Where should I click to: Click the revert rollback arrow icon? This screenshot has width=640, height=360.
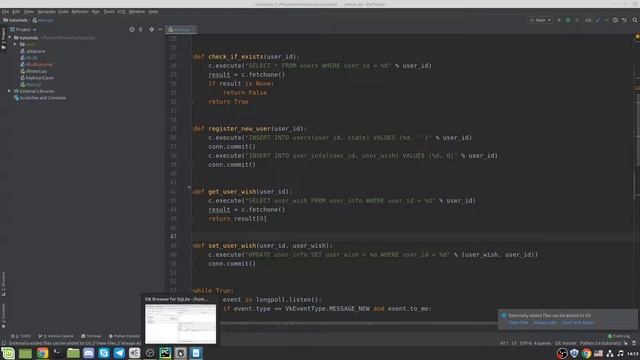[624, 20]
